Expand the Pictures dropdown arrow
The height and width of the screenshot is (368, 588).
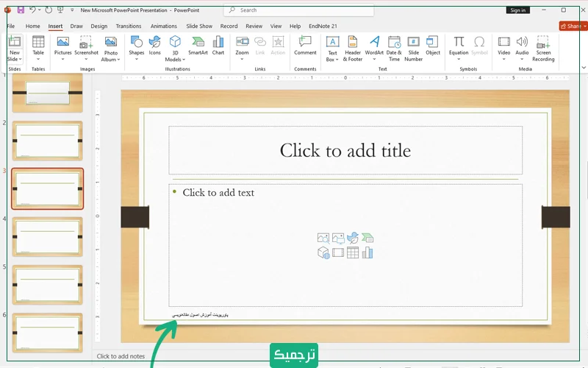point(62,60)
